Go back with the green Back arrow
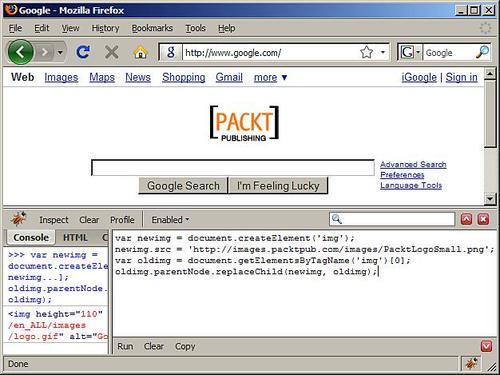This screenshot has width=500, height=375. (20, 52)
